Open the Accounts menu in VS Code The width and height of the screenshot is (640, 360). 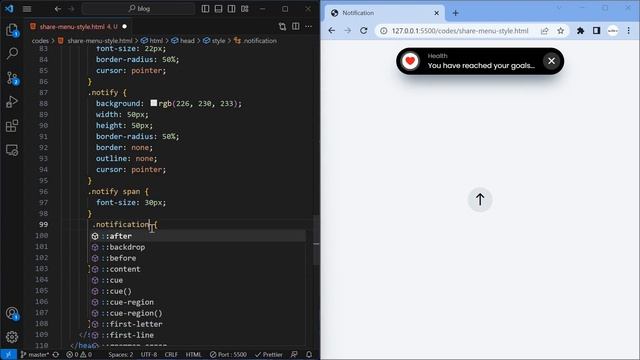12,313
